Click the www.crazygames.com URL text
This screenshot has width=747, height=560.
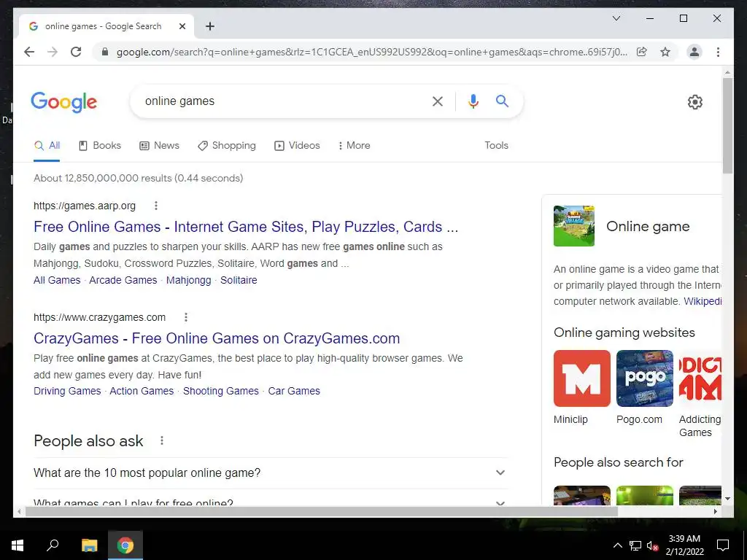tap(99, 317)
